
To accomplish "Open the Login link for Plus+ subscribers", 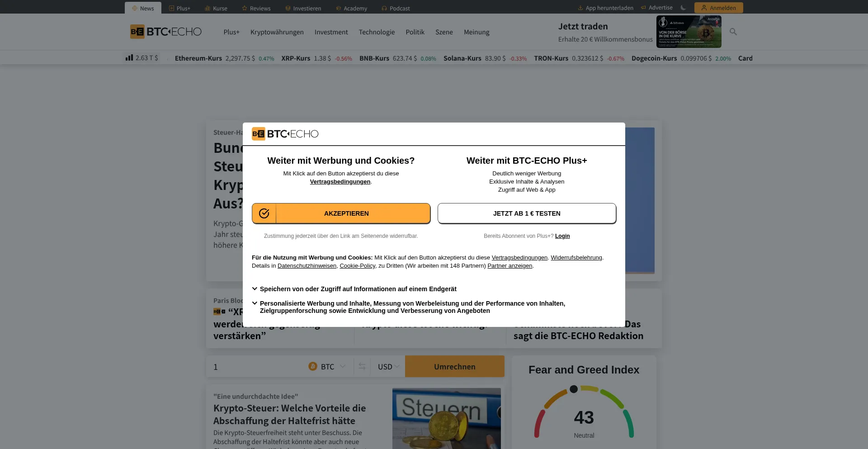I will coord(562,236).
